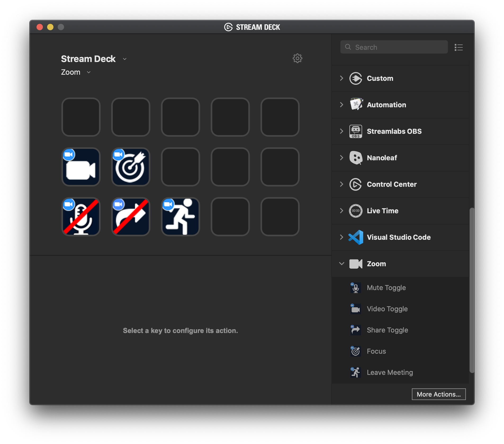Click into the Search actions field
504x444 pixels.
pyautogui.click(x=394, y=47)
